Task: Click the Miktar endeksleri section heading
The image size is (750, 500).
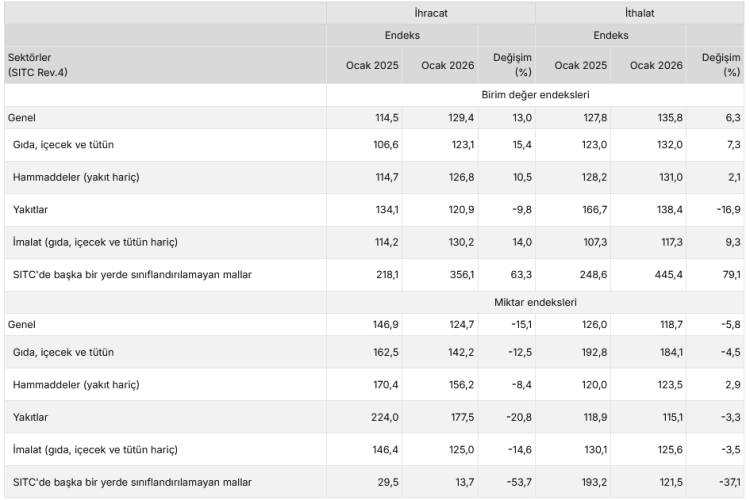Action: pos(538,302)
